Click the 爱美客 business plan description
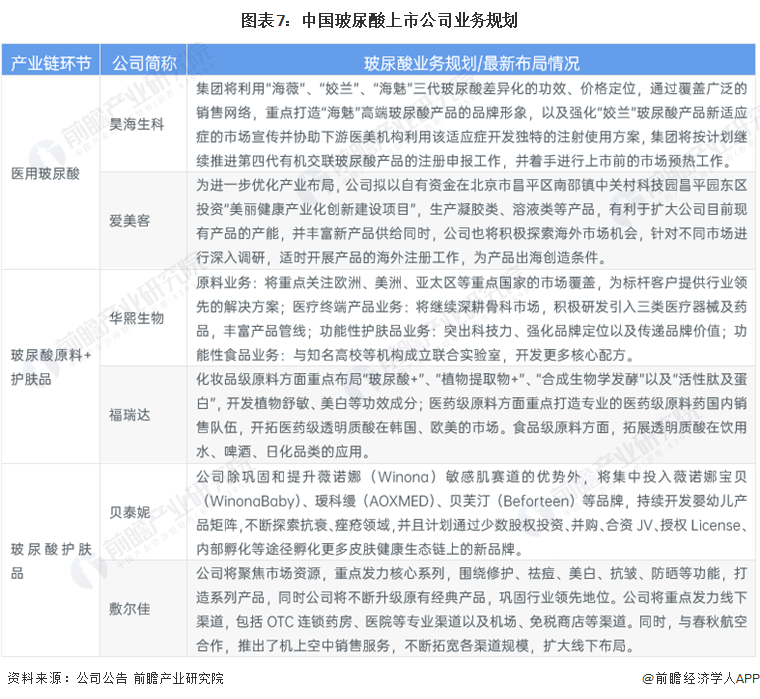Image resolution: width=760 pixels, height=699 pixels. click(x=471, y=221)
